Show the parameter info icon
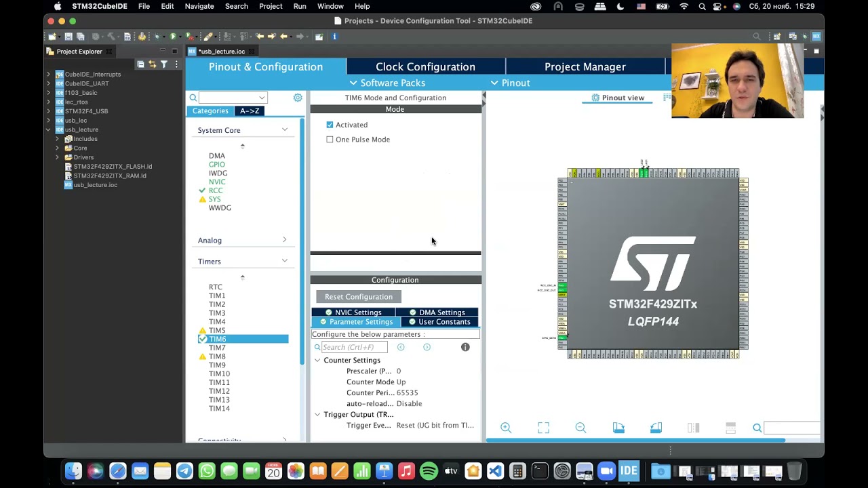The width and height of the screenshot is (868, 488). coord(465,347)
